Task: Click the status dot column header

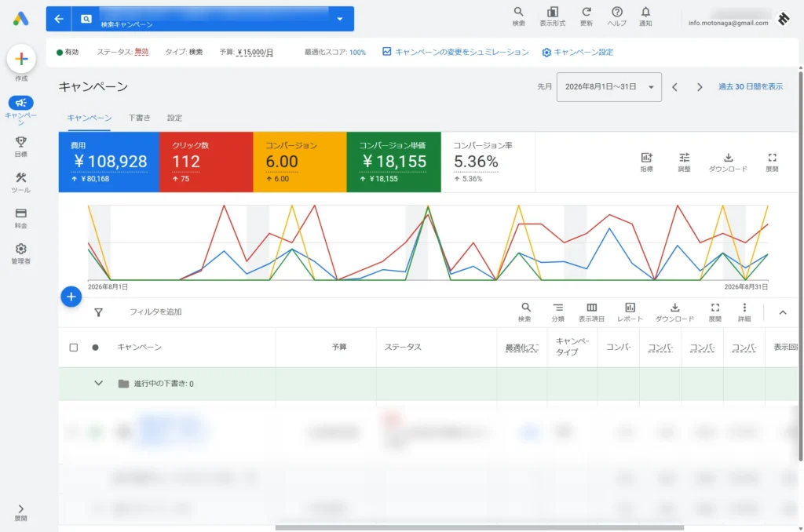Action: pyautogui.click(x=95, y=348)
